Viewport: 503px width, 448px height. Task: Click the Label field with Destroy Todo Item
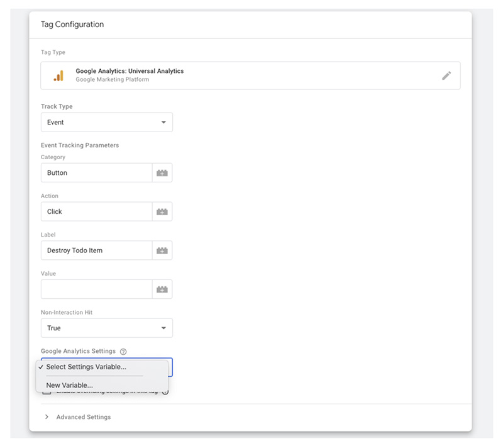tap(96, 250)
